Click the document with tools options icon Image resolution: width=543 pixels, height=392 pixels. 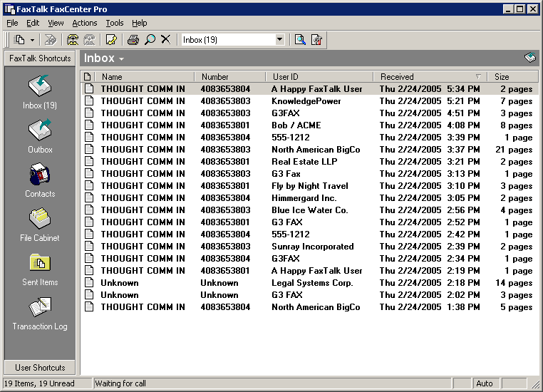(316, 40)
